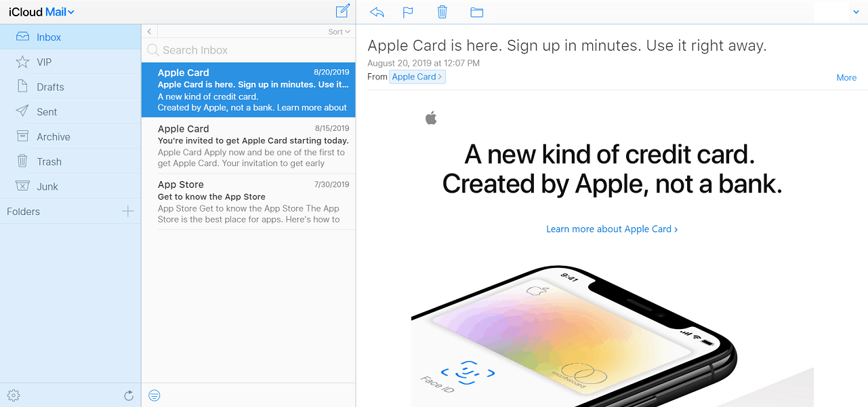868x407 pixels.
Task: Delete the email with the trash toolbar icon
Action: (442, 12)
